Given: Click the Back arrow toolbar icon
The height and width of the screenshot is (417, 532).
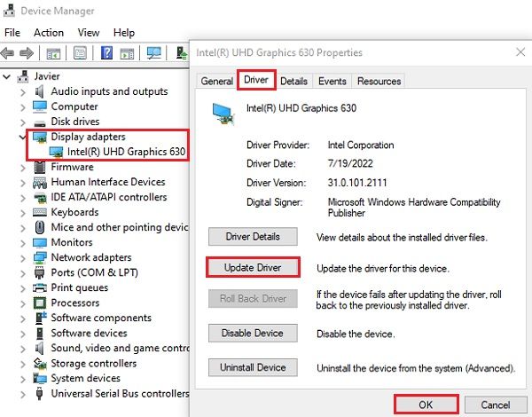Looking at the screenshot, I should 7,53.
